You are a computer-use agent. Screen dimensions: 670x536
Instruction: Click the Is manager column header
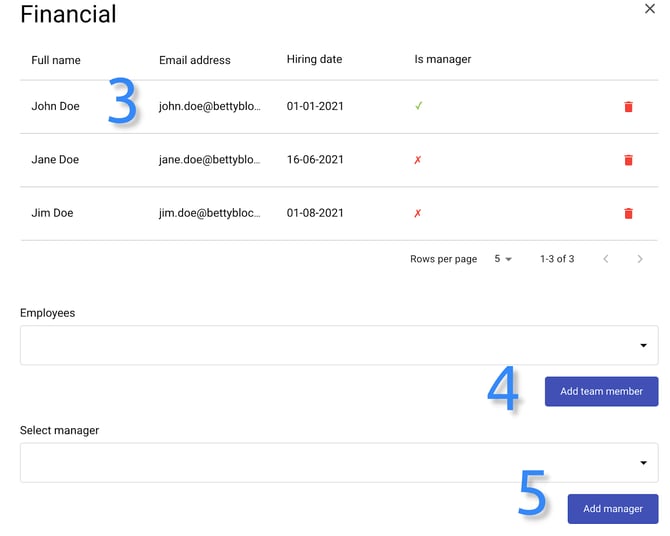tap(443, 60)
